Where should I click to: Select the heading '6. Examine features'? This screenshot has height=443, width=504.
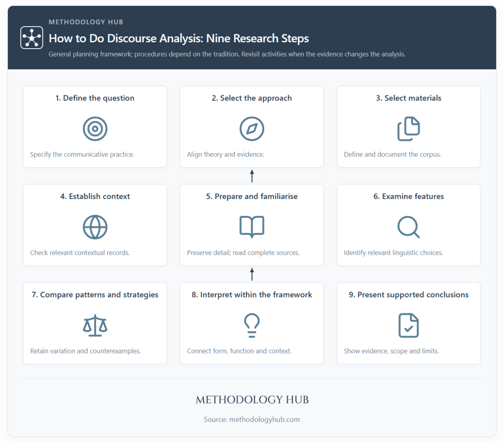point(409,196)
